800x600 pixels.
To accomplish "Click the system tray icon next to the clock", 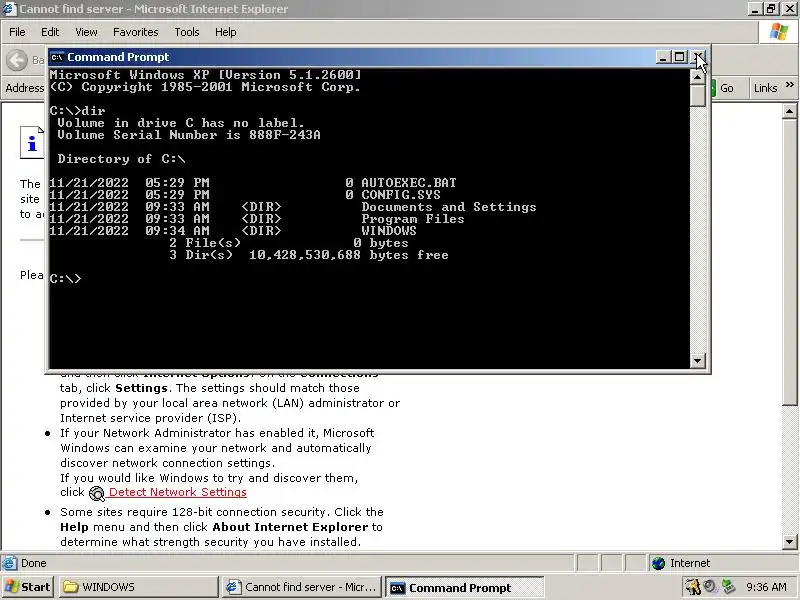I will [x=728, y=587].
